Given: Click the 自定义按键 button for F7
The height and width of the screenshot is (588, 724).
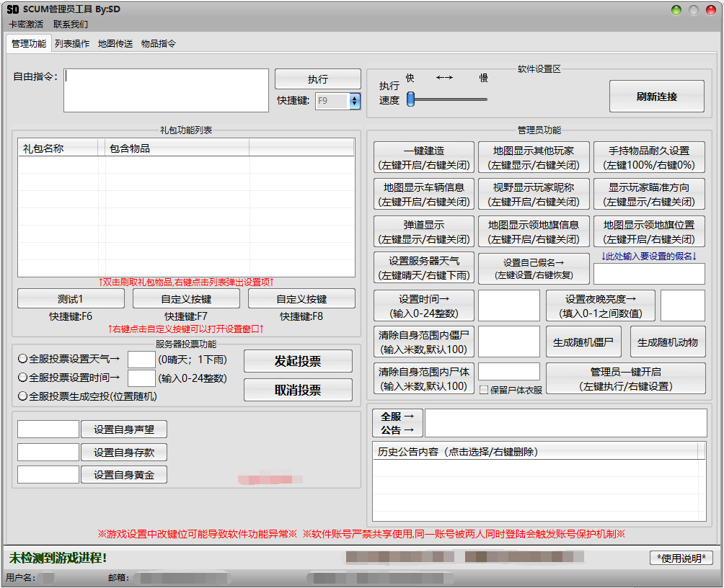Looking at the screenshot, I should point(186,298).
